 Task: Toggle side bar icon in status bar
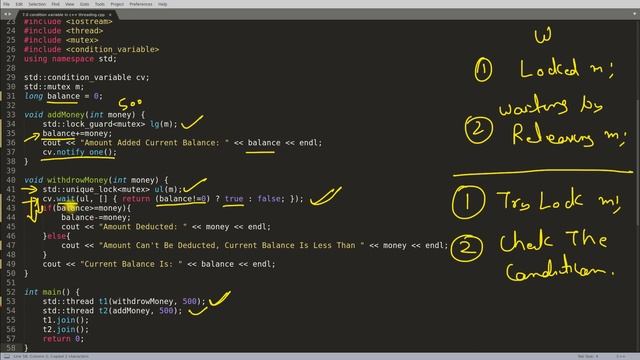click(x=7, y=356)
